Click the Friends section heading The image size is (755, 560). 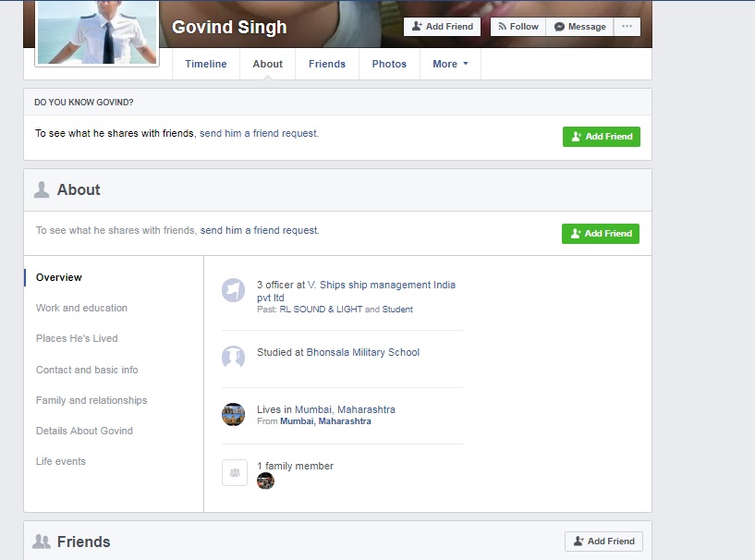[x=84, y=542]
